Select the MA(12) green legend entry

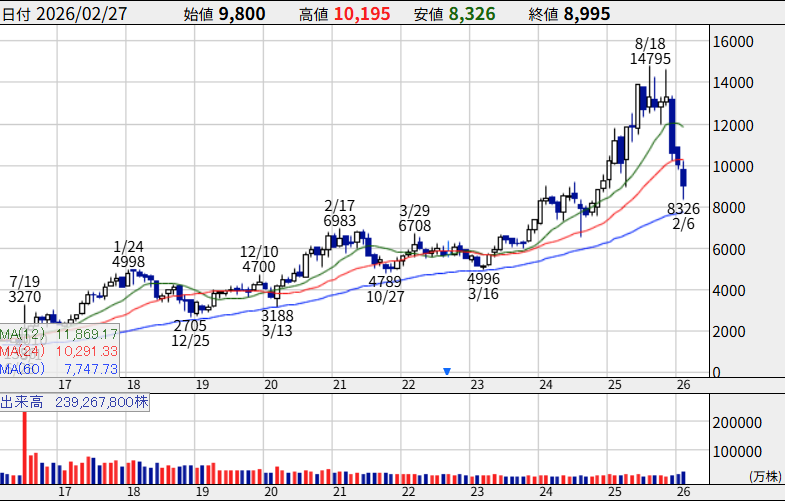point(60,333)
